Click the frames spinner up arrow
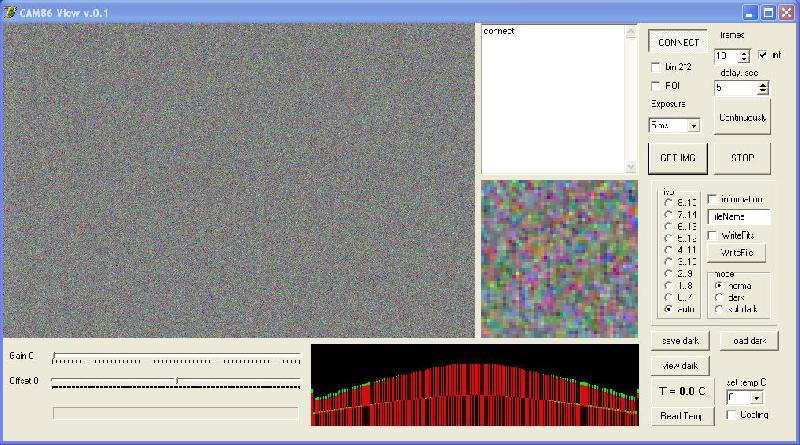 tap(744, 53)
